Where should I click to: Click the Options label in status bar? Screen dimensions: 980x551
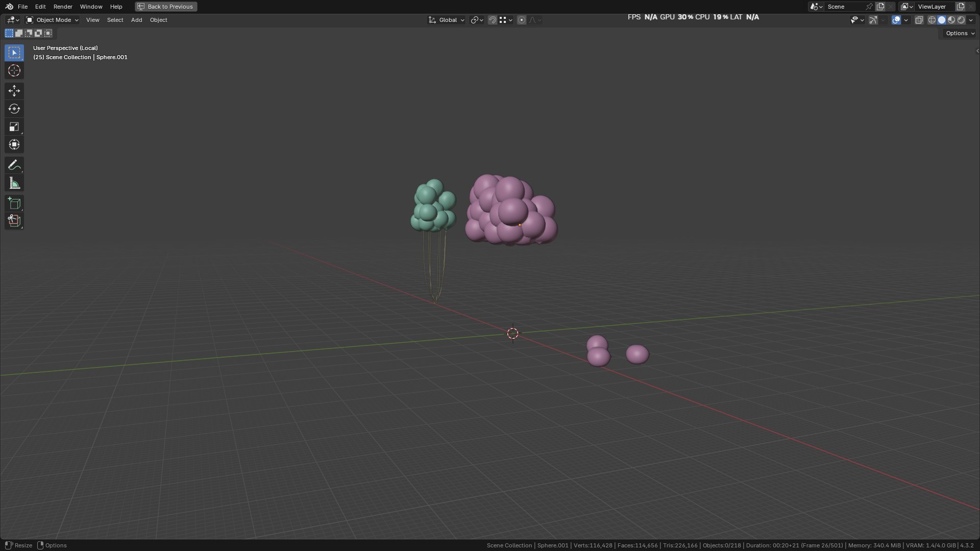coord(56,545)
